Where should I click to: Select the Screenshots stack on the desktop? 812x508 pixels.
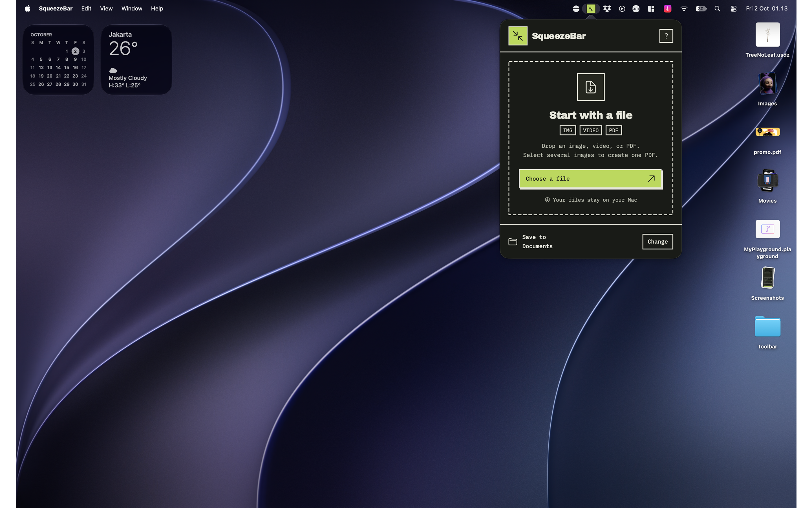coord(767,283)
